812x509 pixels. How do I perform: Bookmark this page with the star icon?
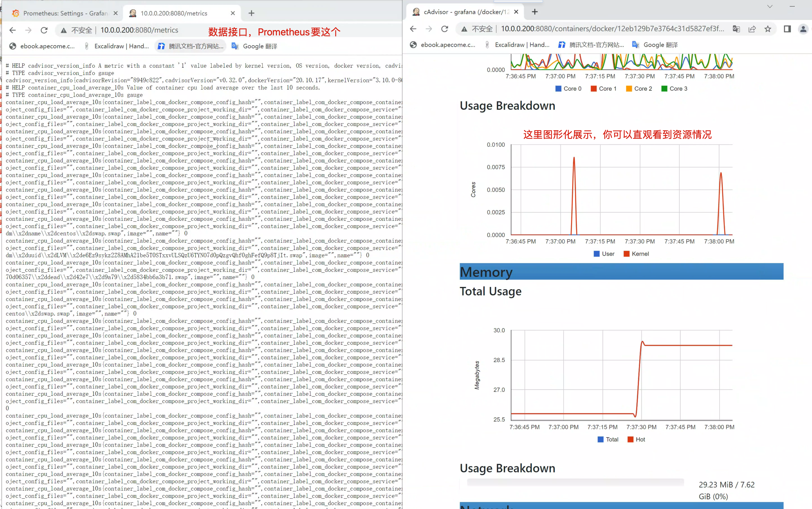click(768, 29)
